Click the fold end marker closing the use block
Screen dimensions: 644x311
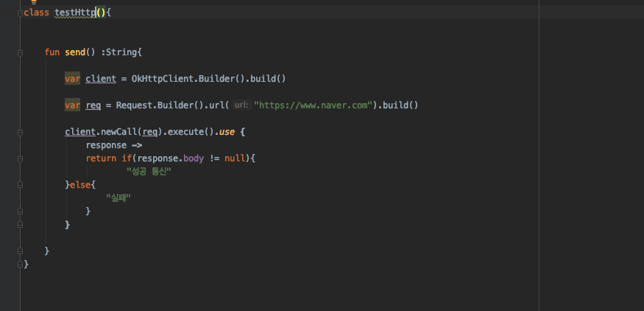(x=20, y=225)
